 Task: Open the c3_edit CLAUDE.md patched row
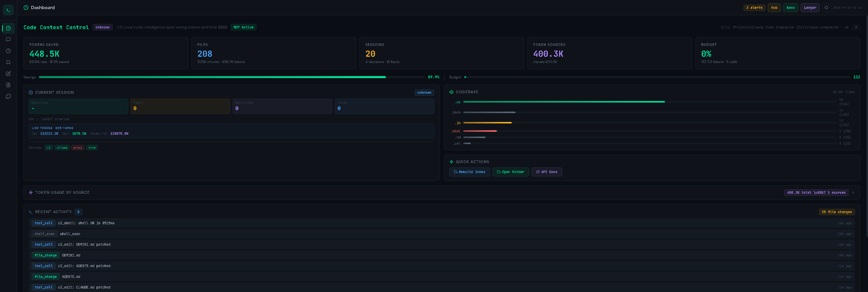click(x=442, y=287)
